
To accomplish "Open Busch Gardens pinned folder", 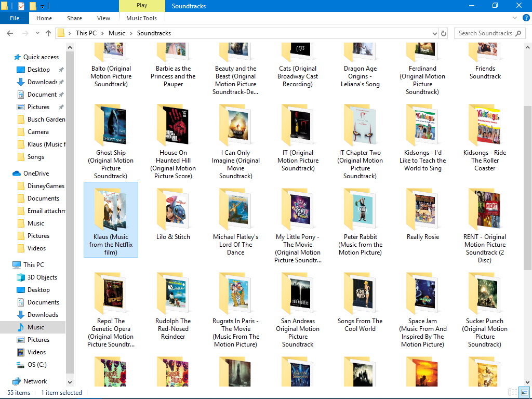I will (x=42, y=119).
